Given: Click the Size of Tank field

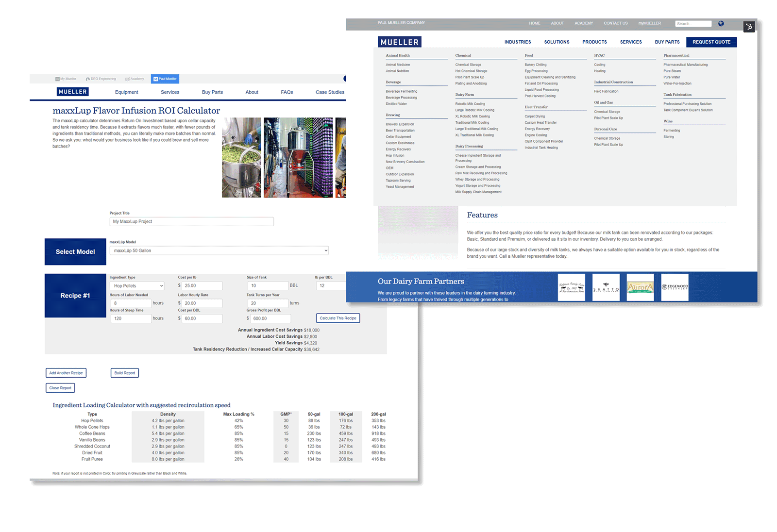Looking at the screenshot, I should [x=268, y=286].
